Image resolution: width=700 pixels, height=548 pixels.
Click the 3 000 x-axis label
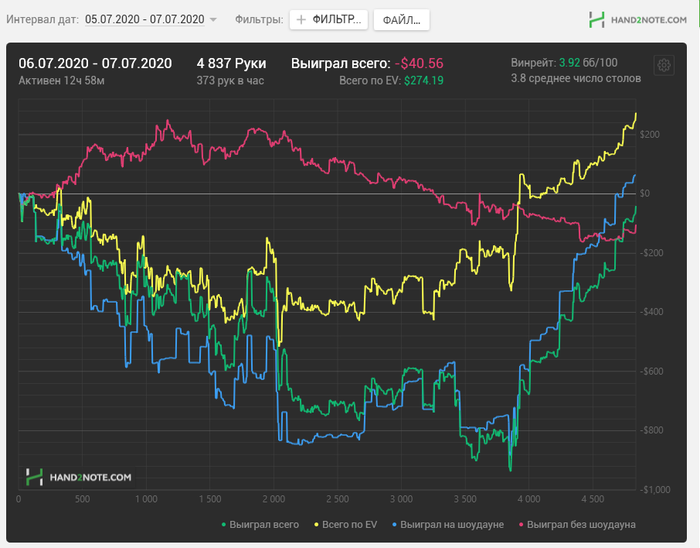click(x=401, y=499)
